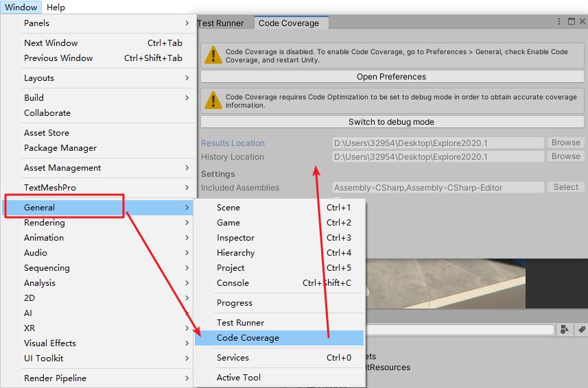
Task: Expand the Analysis submenu
Action: [x=99, y=282]
